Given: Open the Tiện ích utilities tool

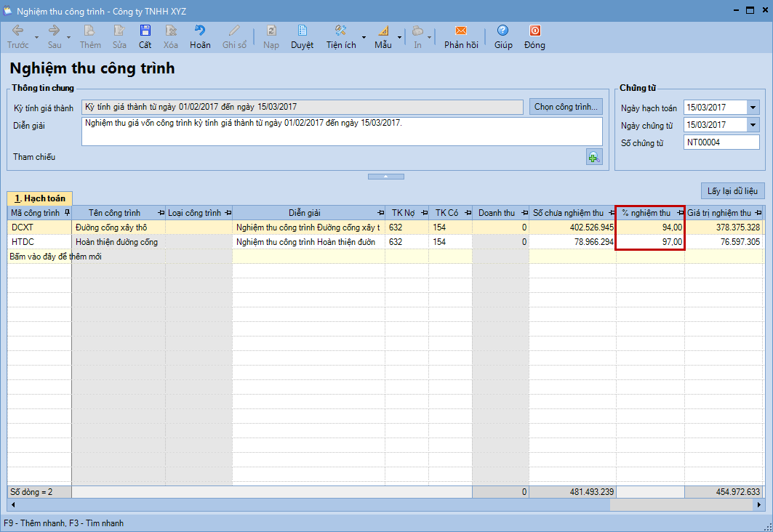Looking at the screenshot, I should click(340, 36).
